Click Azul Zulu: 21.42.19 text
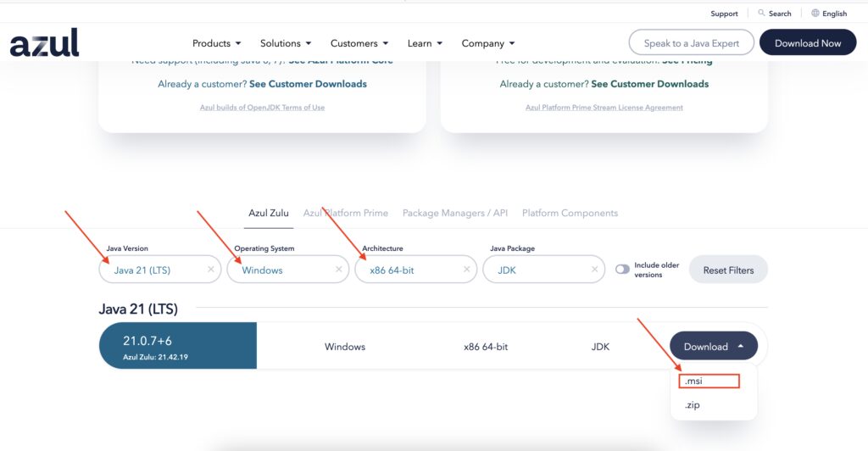Viewport: 868px width, 451px height. (156, 357)
